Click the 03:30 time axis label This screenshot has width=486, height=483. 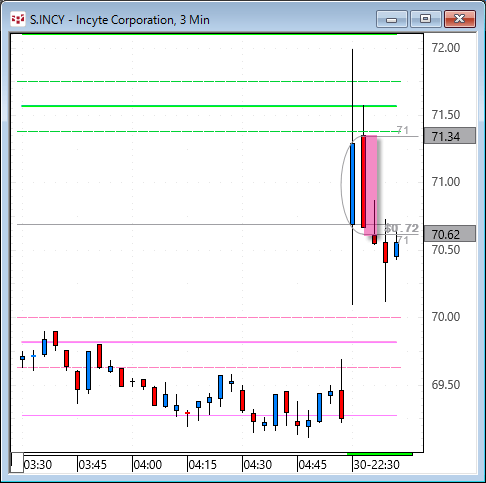38,464
